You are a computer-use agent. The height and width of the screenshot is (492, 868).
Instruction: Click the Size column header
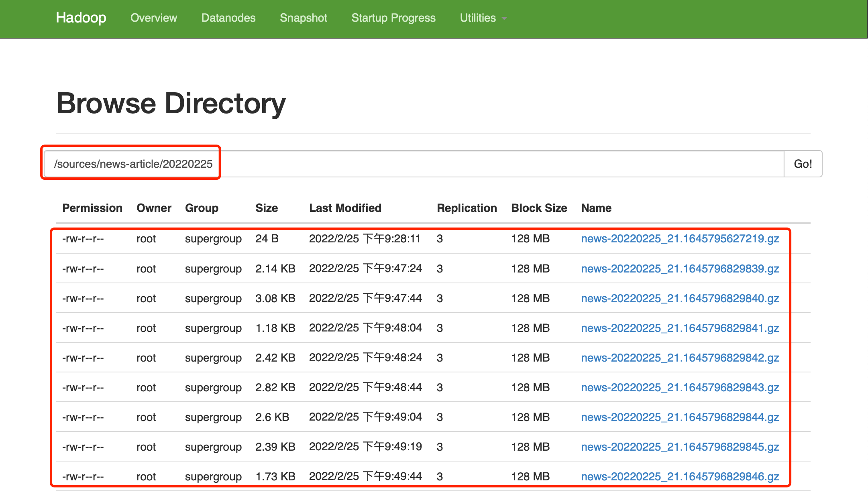[x=267, y=208]
